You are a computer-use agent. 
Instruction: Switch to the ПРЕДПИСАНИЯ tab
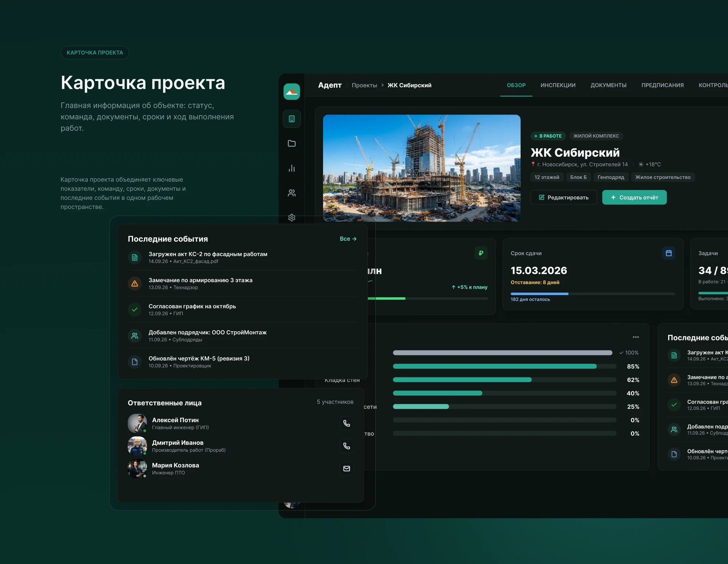[x=662, y=85]
